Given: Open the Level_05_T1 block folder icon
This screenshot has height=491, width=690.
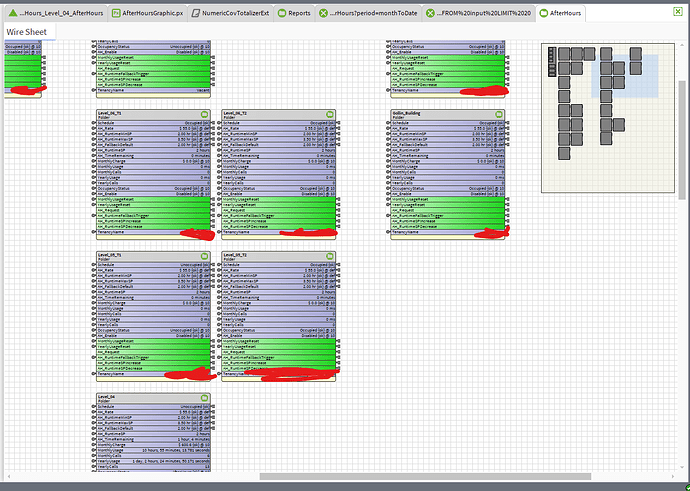Looking at the screenshot, I should 204,256.
